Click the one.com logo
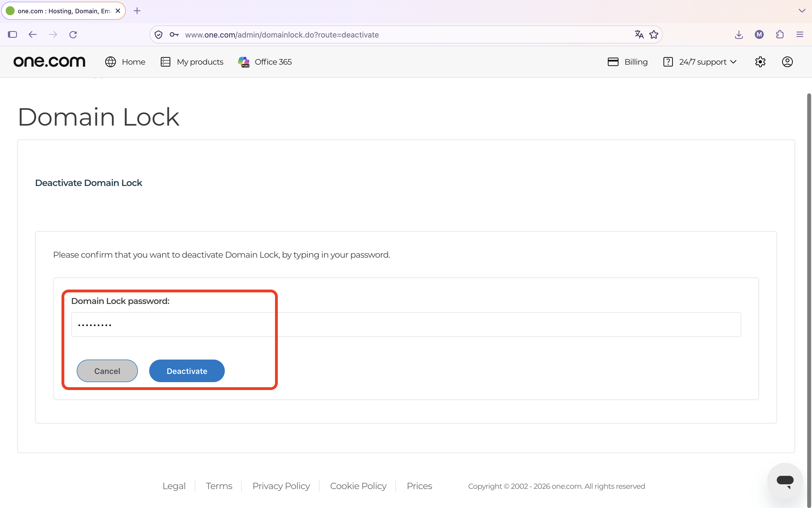Viewport: 812px width, 508px height. point(49,62)
